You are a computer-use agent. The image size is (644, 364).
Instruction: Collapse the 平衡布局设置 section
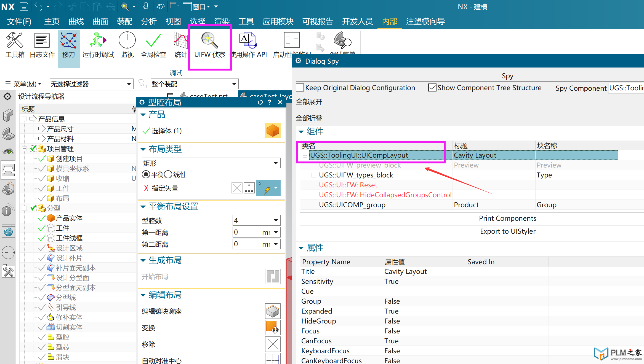tap(143, 207)
